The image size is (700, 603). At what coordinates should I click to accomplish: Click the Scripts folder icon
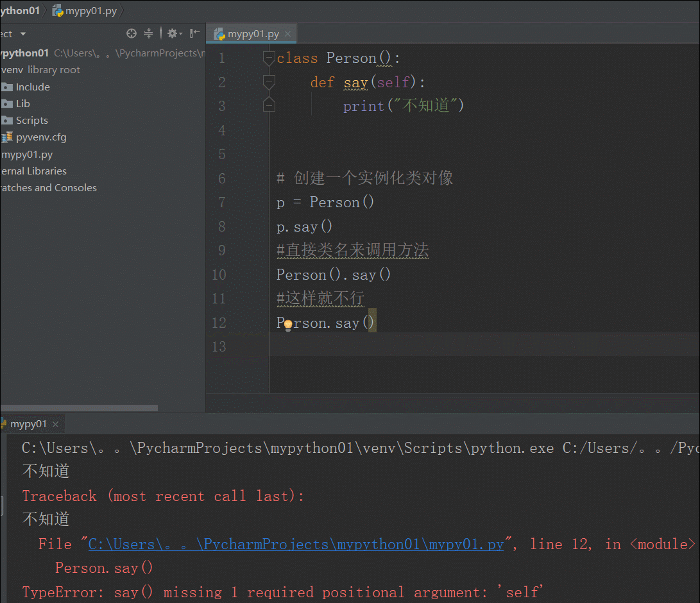point(7,121)
